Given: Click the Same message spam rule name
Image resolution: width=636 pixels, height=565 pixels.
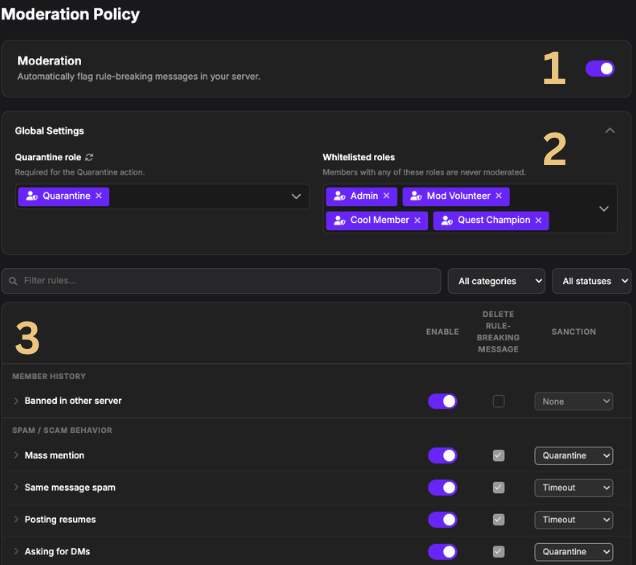Looking at the screenshot, I should 70,487.
